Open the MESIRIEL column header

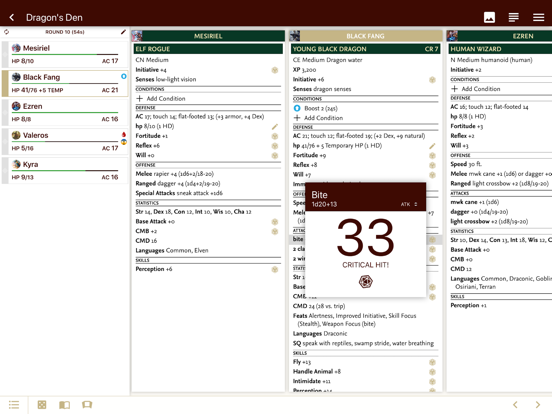coord(208,36)
